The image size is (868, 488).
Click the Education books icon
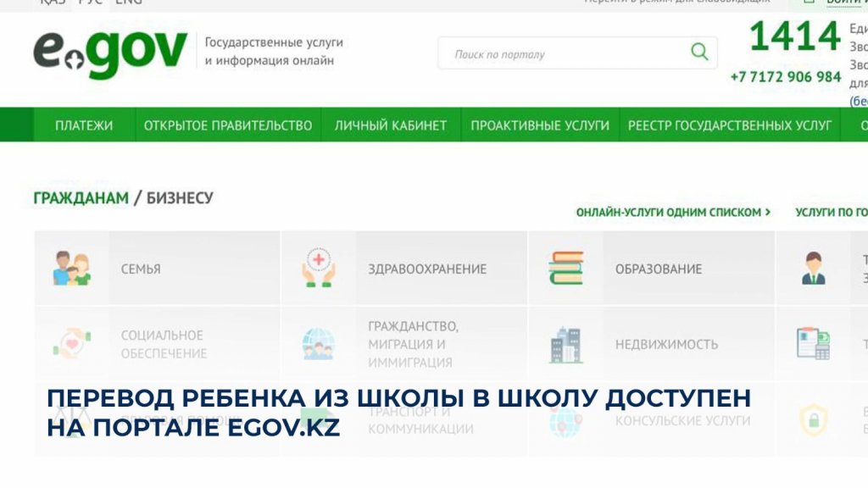click(565, 269)
